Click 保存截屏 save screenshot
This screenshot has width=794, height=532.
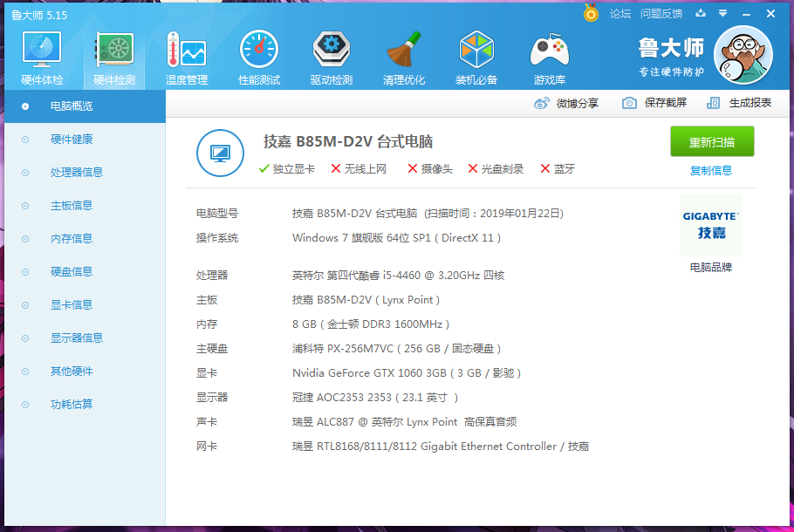pos(654,103)
